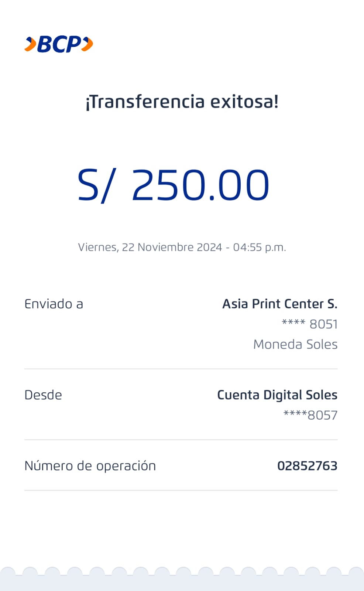Click the "Moneda Soles" text

point(295,344)
